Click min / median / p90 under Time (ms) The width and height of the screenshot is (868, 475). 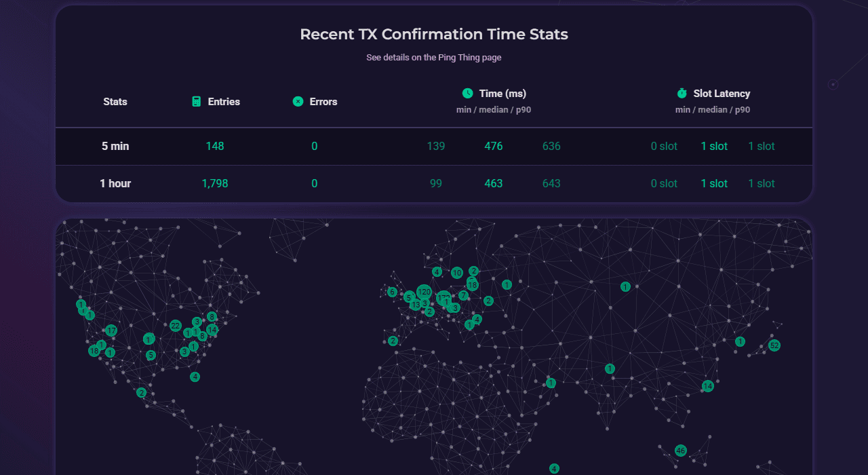click(494, 109)
